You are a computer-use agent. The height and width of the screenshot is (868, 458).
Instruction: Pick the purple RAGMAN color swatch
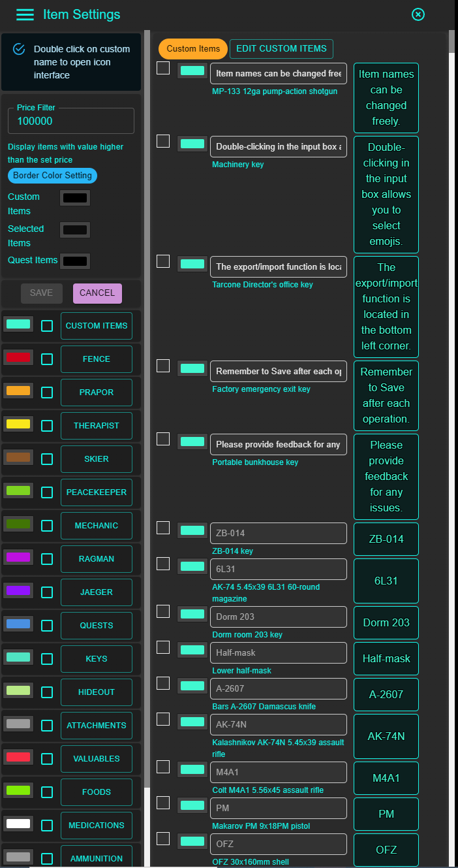click(18, 557)
